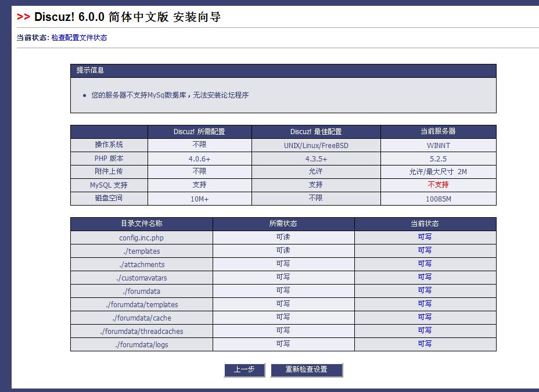Viewport: 539px width, 392px height.
Task: Click the 操作系统 row label
Action: (109, 145)
